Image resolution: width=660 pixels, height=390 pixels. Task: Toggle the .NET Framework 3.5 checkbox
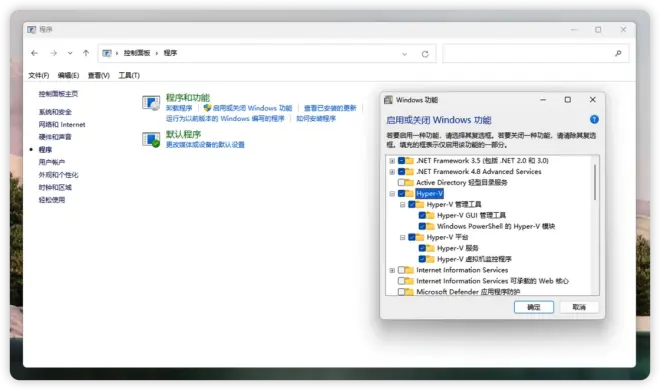click(x=401, y=161)
